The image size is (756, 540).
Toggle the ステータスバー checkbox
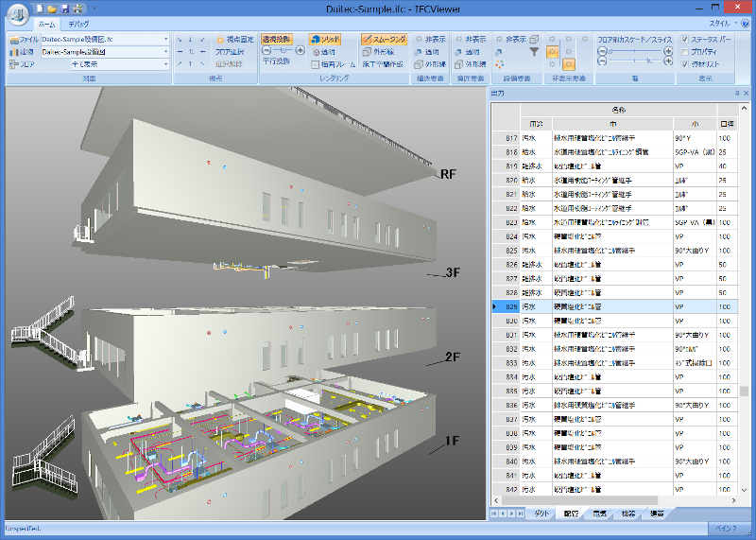[684, 40]
